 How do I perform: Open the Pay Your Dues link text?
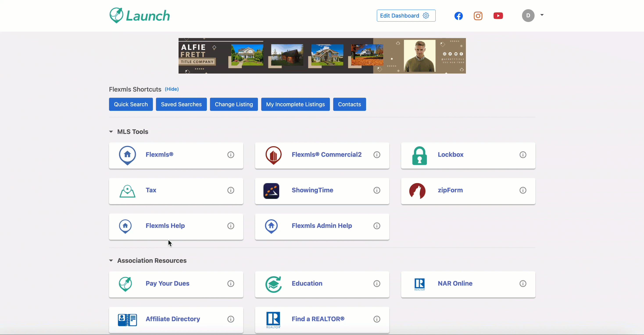click(x=167, y=283)
